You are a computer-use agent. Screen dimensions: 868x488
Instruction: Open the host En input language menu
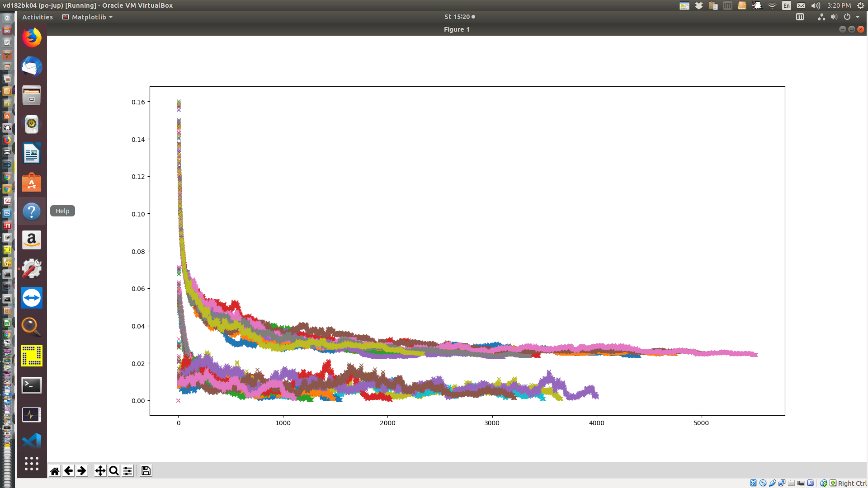click(787, 5)
